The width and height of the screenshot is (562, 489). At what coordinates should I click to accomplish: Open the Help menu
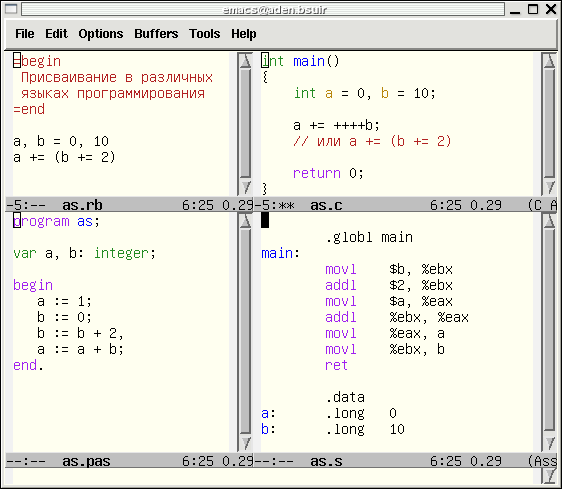coord(243,34)
